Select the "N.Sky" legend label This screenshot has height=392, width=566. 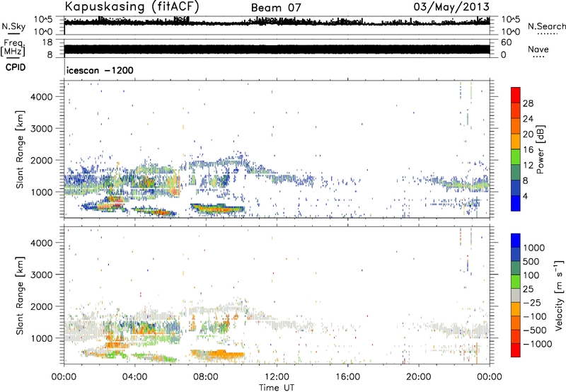13,26
